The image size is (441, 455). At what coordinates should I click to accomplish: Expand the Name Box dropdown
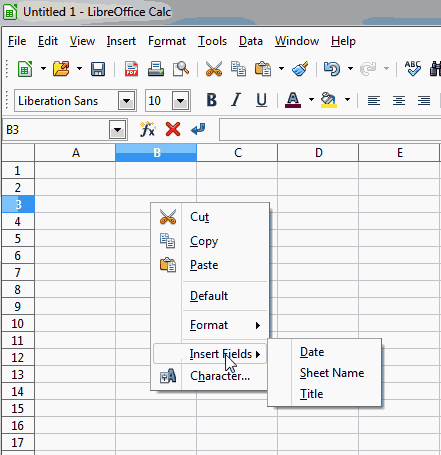click(x=117, y=130)
